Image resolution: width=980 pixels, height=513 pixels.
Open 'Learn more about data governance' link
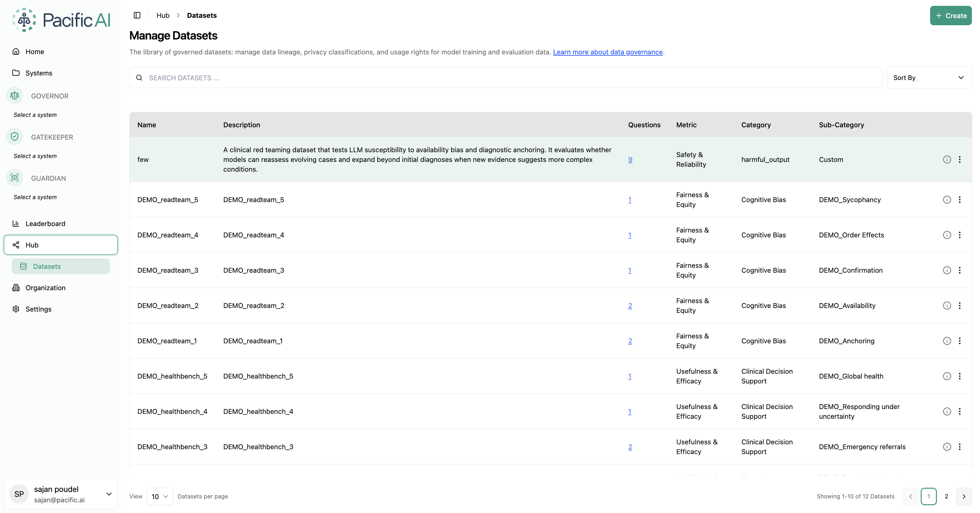coord(608,52)
